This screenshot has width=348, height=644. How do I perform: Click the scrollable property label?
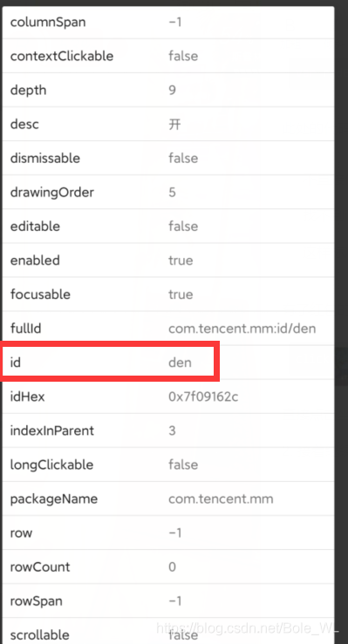[x=40, y=635]
